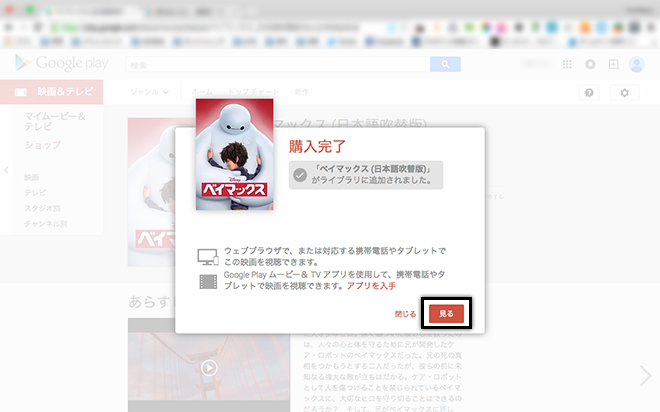Click the Google Play logo

point(62,63)
